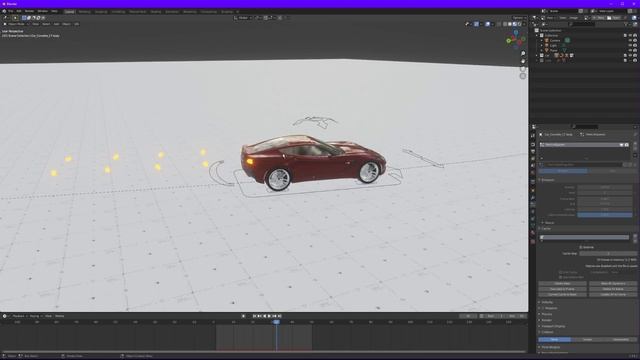Image resolution: width=640 pixels, height=360 pixels.
Task: Click the zoom magnifier icon in the viewport
Action: (523, 53)
